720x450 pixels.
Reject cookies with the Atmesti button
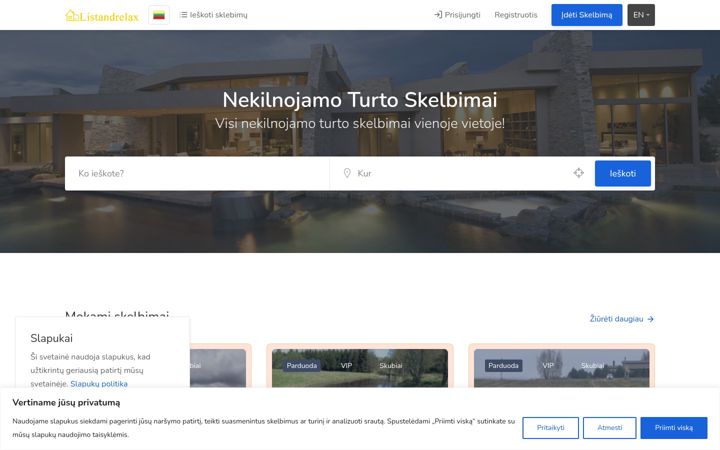609,428
